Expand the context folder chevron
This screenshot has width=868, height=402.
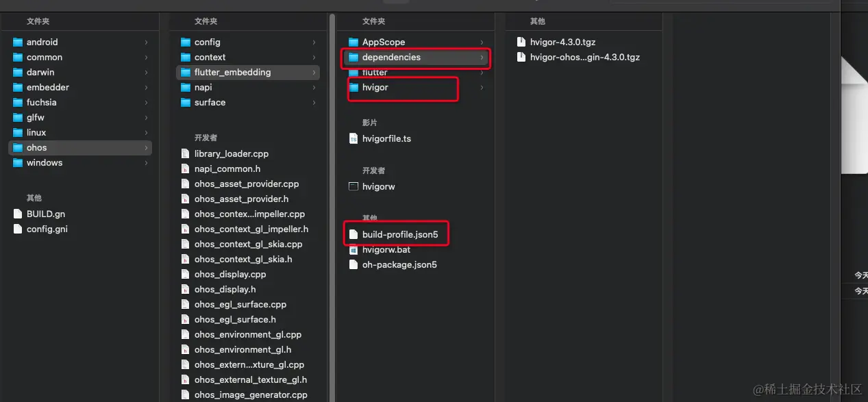click(314, 57)
